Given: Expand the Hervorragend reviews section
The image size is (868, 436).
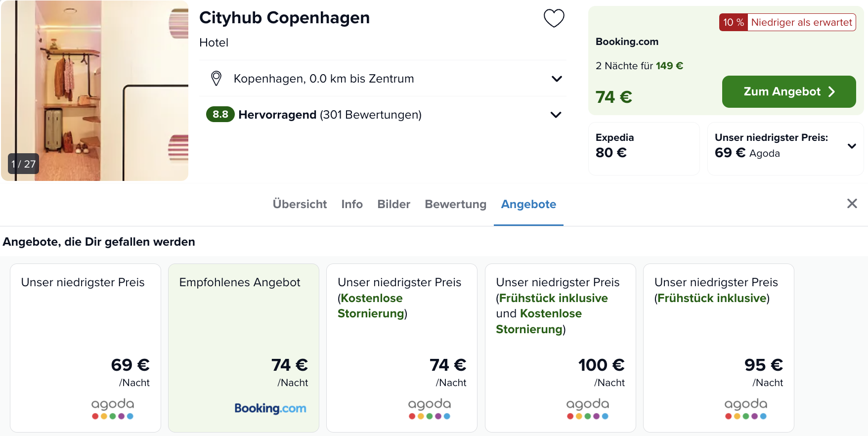Looking at the screenshot, I should click(556, 115).
